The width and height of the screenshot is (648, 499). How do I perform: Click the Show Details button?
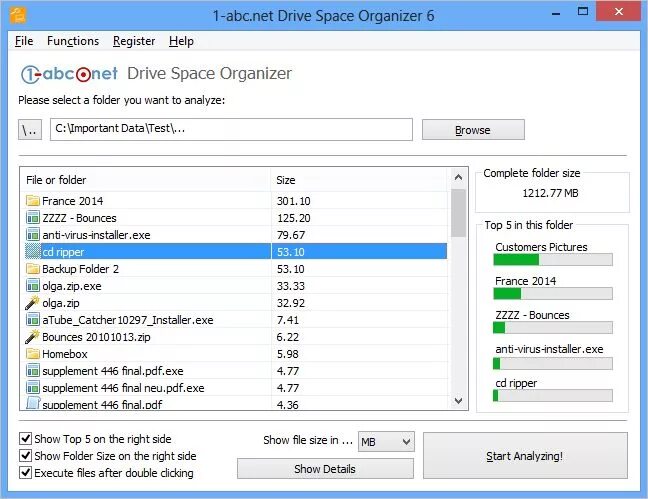325,469
